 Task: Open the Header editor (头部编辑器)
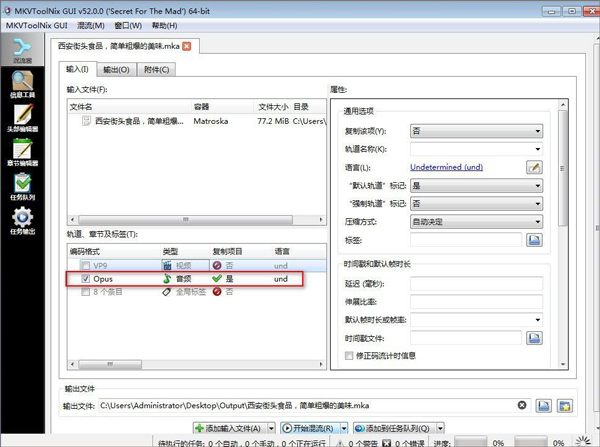point(22,118)
